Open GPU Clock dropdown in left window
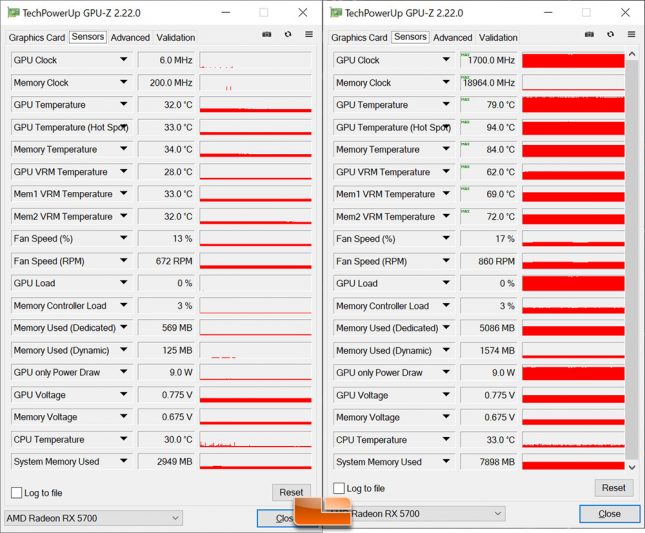 click(x=123, y=60)
